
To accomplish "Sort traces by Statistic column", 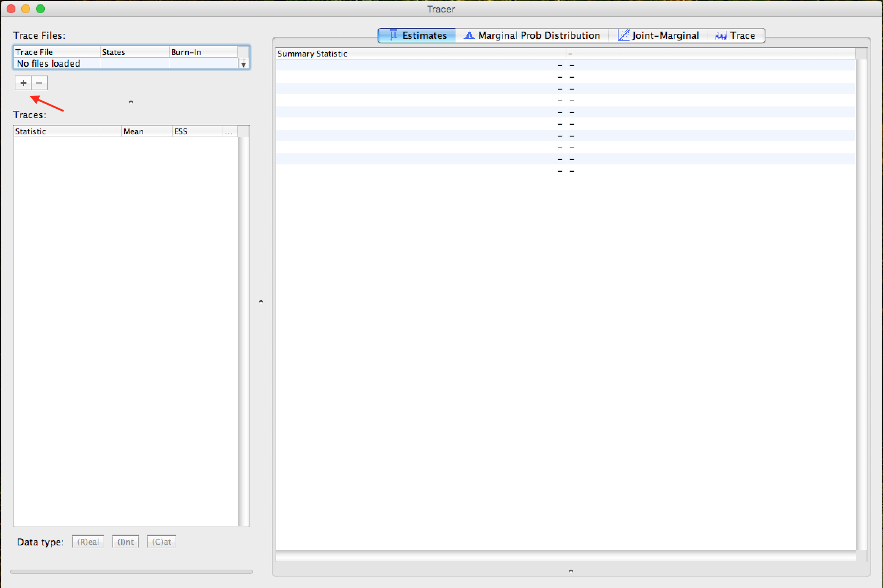I will click(68, 131).
